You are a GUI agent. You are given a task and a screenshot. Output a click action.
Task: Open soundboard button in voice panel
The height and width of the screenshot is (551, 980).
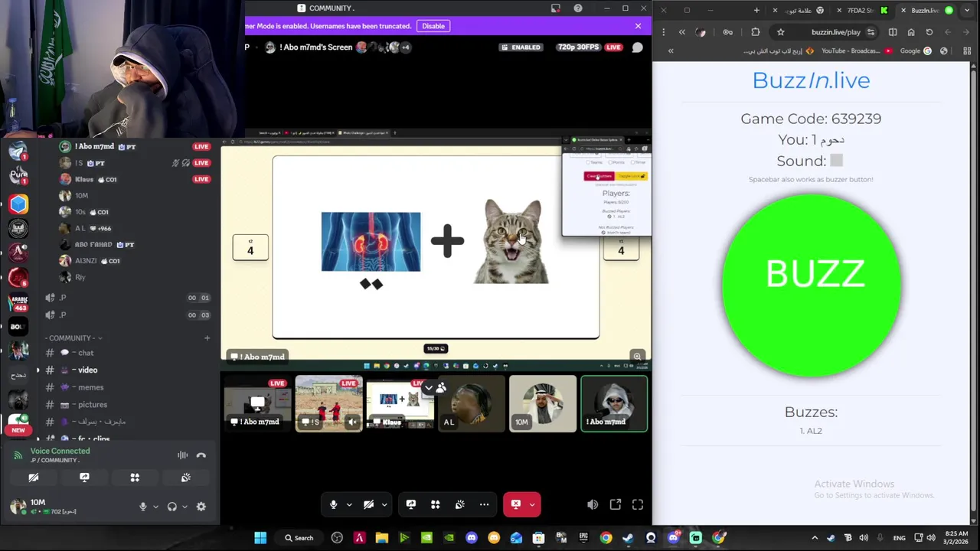(x=186, y=478)
